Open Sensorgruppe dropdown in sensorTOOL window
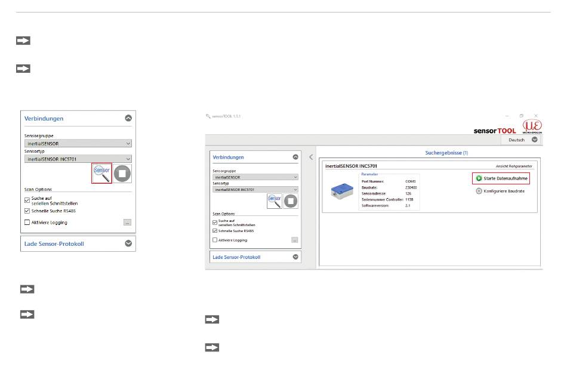This screenshot has width=567, height=392. pos(255,177)
